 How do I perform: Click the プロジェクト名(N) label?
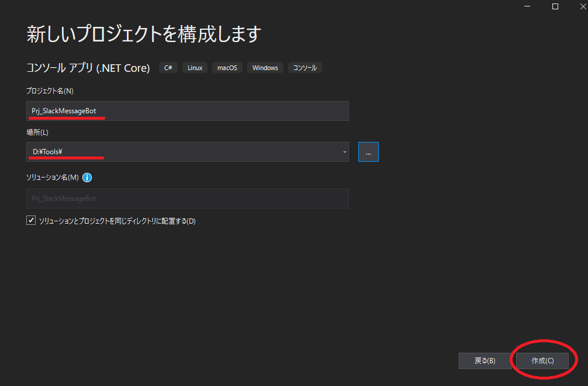coord(50,91)
